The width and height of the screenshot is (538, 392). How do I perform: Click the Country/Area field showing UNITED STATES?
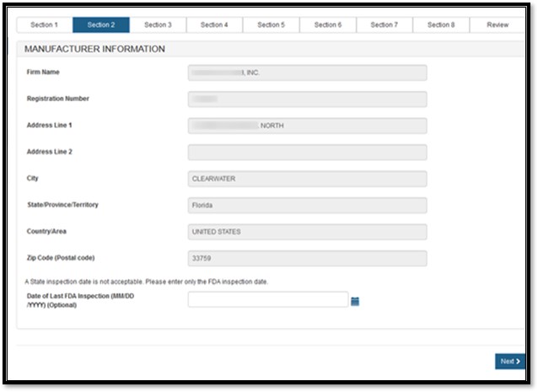(x=307, y=232)
